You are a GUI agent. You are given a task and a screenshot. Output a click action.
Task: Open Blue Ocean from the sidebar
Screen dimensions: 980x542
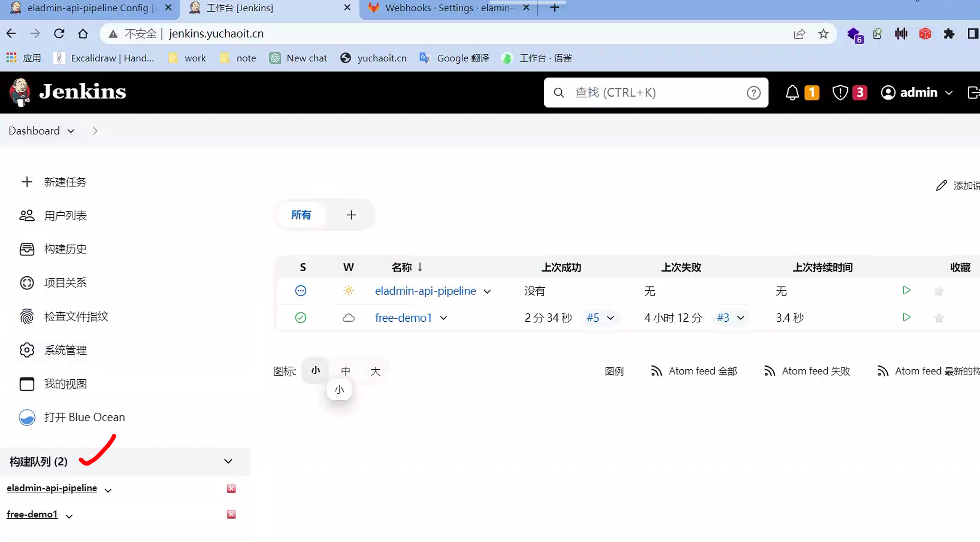tap(84, 417)
